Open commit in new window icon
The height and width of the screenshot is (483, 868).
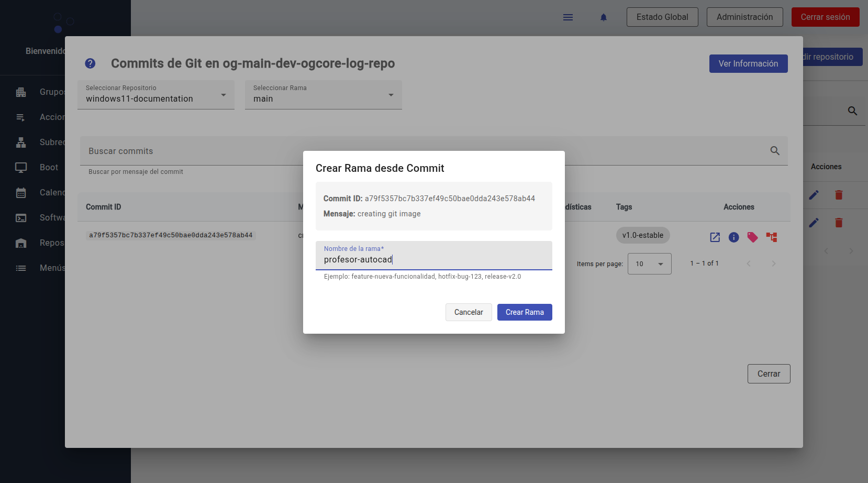(x=715, y=237)
